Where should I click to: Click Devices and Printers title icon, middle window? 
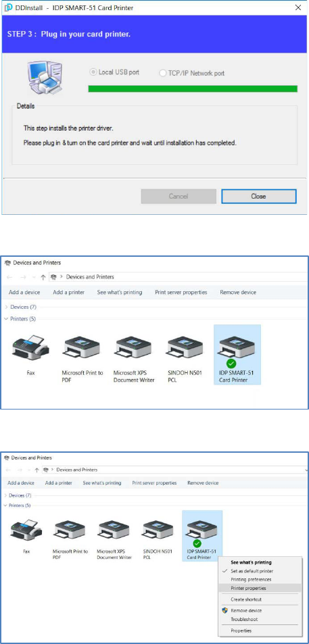point(8,263)
